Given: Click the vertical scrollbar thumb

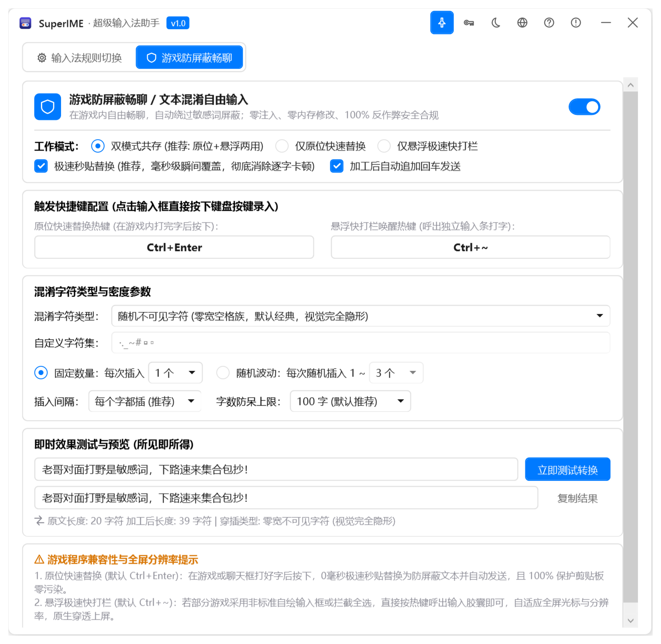Looking at the screenshot, I should [x=630, y=347].
